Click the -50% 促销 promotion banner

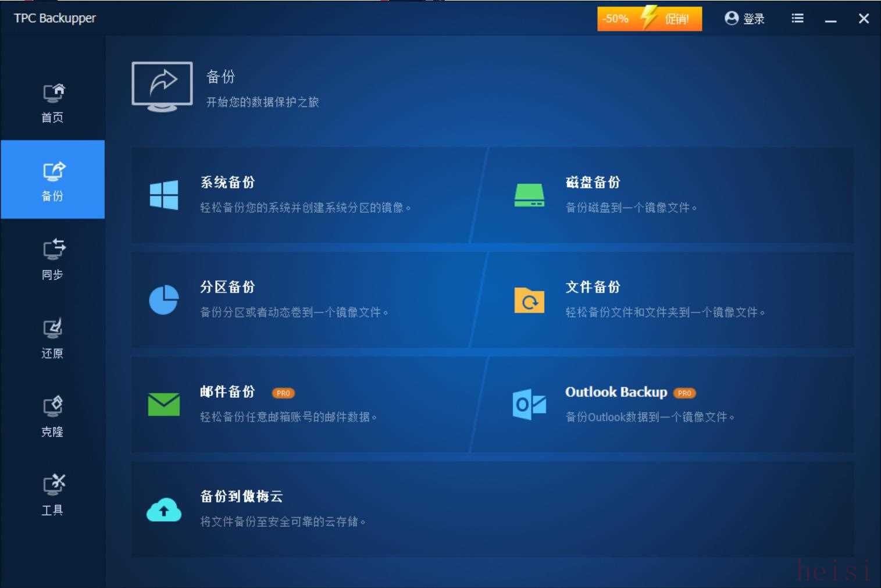click(650, 19)
